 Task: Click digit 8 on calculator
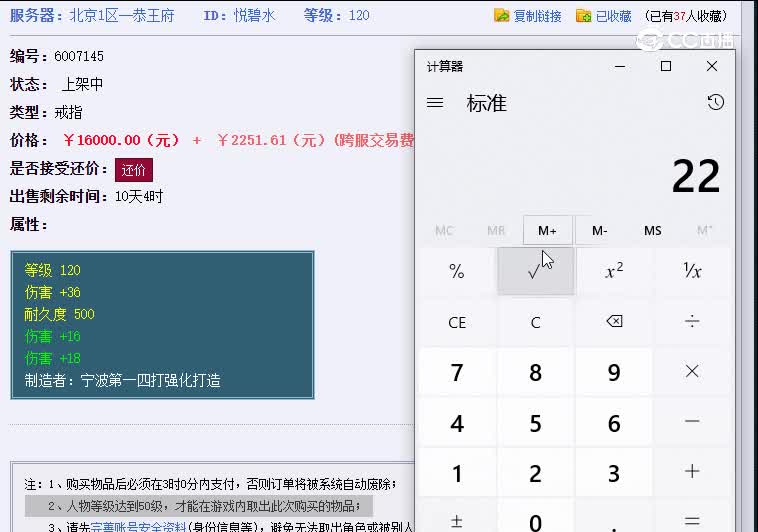(x=536, y=372)
